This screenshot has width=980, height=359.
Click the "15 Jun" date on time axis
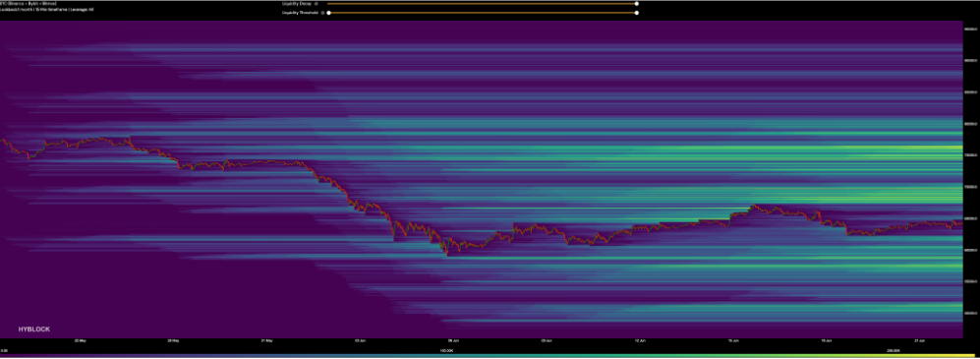[x=733, y=341]
